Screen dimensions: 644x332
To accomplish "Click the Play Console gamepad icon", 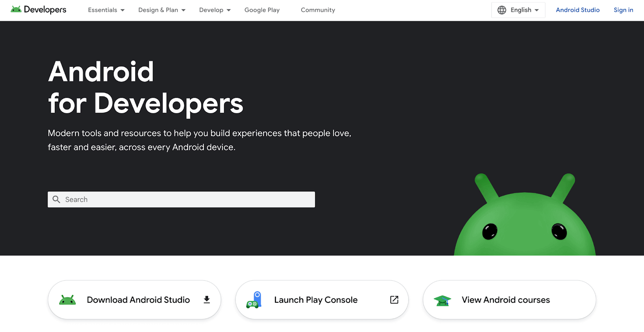I will (254, 300).
